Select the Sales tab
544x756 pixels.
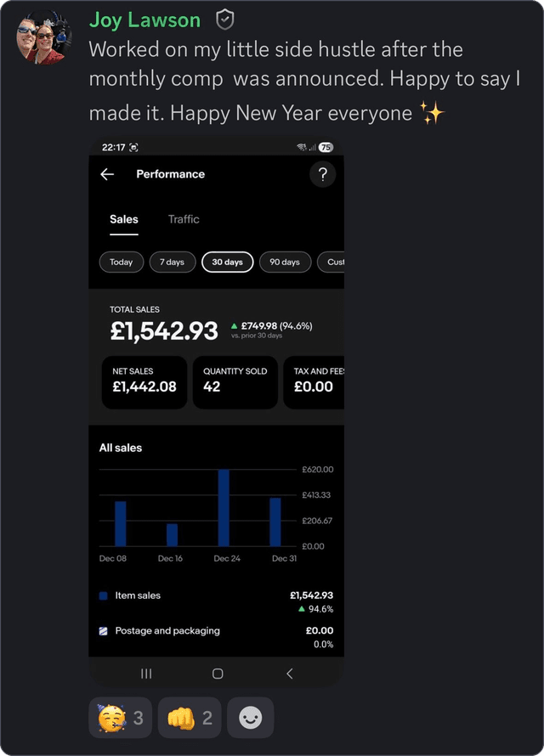point(123,218)
